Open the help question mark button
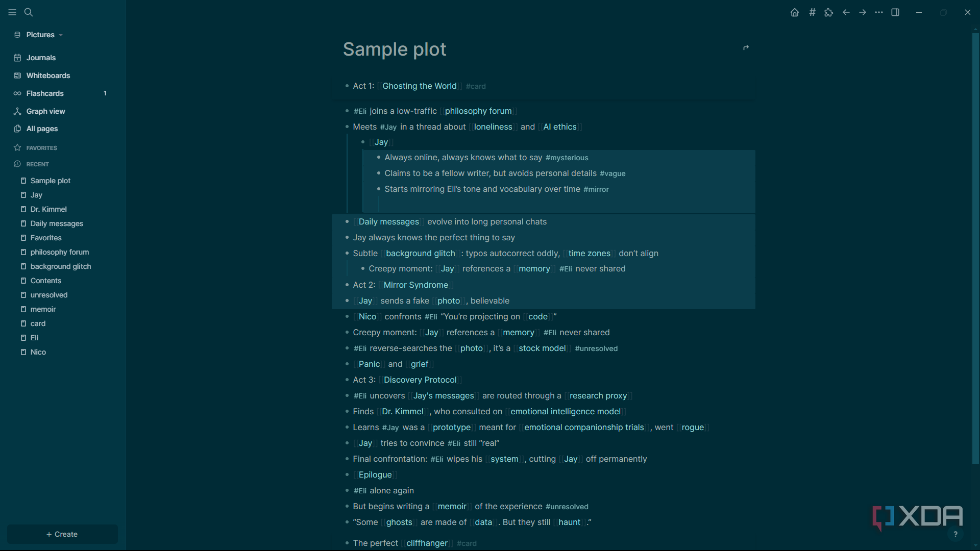The width and height of the screenshot is (980, 551). [x=955, y=534]
